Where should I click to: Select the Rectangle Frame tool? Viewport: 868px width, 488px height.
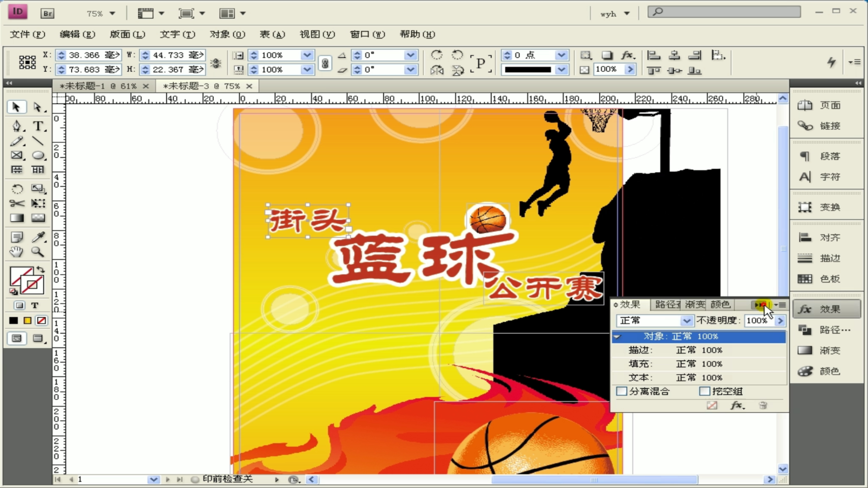click(16, 155)
